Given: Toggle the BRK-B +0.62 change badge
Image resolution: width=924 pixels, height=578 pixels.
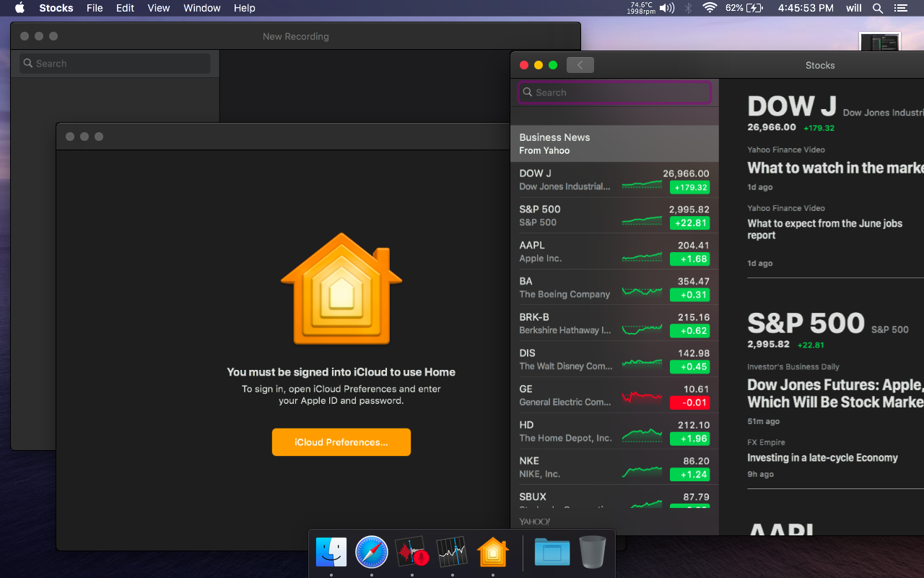Looking at the screenshot, I should [689, 331].
